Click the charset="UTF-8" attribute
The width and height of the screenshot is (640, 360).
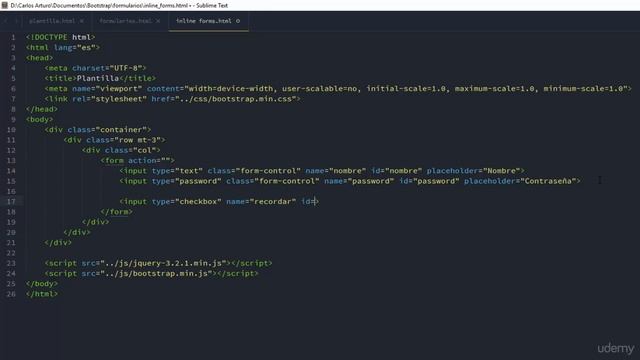tap(107, 68)
